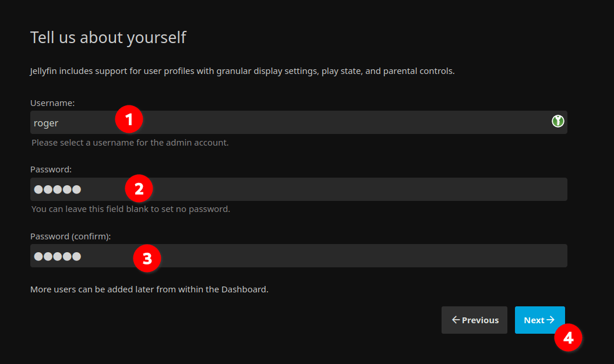Click the "Username:" field label
The width and height of the screenshot is (614, 364).
52,103
